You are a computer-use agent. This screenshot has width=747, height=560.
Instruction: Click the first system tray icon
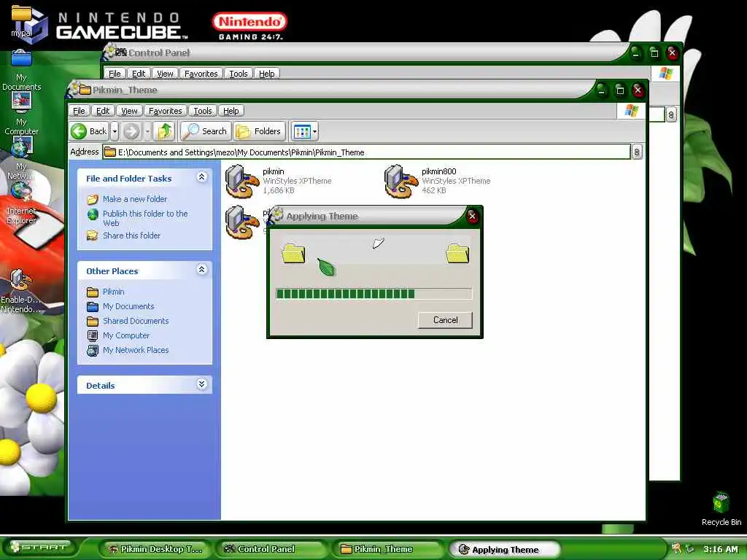pyautogui.click(x=676, y=548)
